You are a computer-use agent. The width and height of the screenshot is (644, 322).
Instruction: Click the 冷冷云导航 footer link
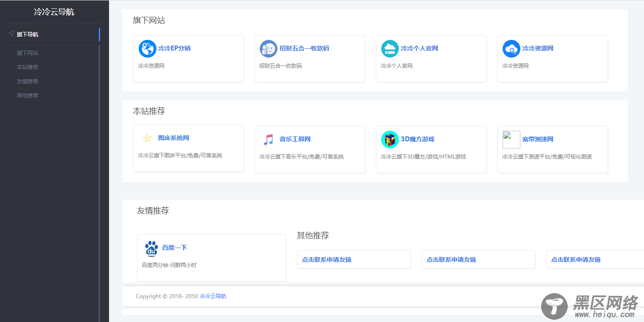[213, 296]
